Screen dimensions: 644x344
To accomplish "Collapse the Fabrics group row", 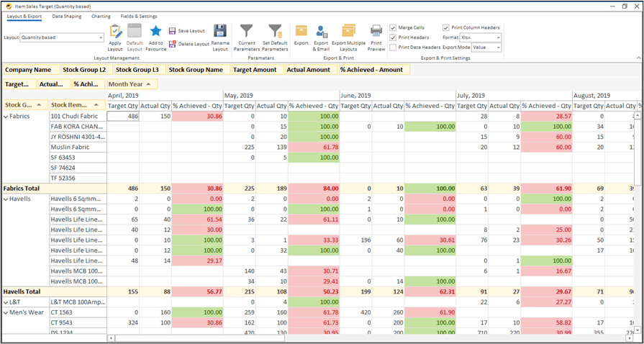I will tap(6, 116).
